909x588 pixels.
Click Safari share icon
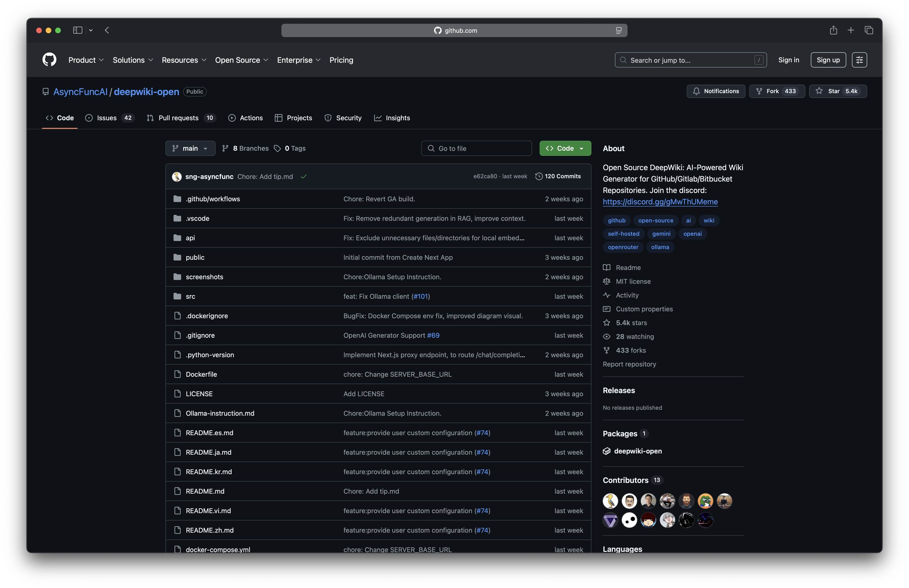(x=833, y=30)
